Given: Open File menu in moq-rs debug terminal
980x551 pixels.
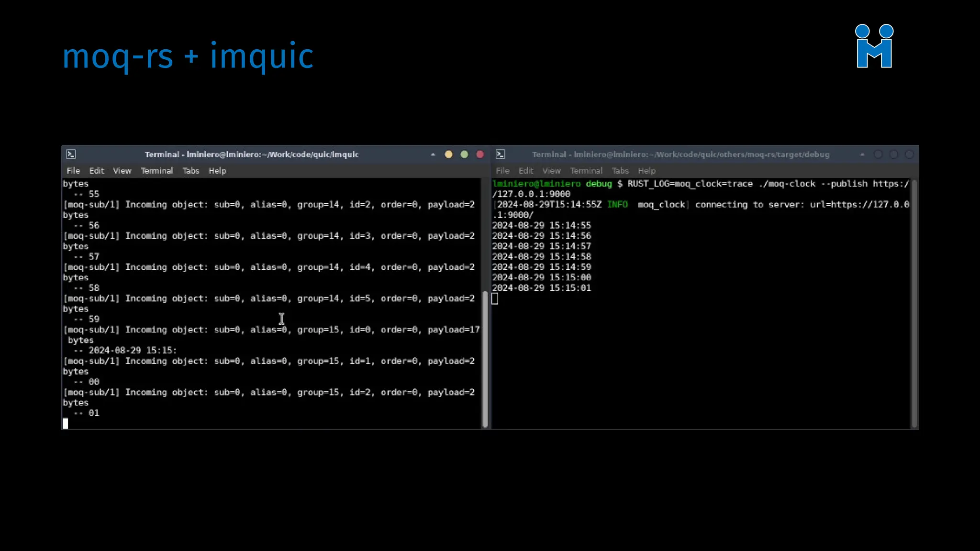Looking at the screenshot, I should pos(502,171).
